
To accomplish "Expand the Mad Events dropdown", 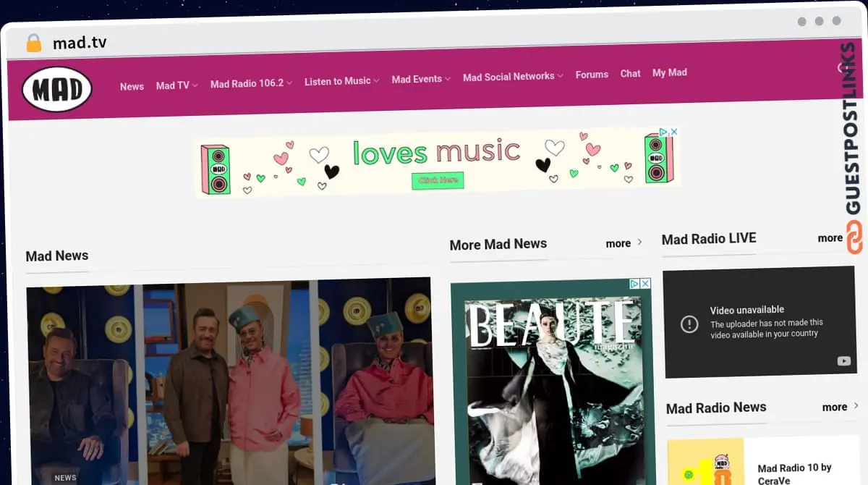I will [x=421, y=79].
